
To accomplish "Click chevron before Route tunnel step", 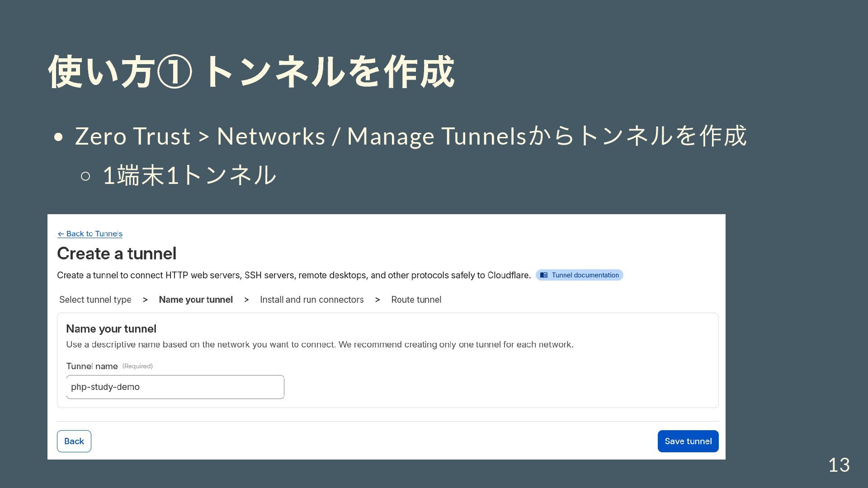I will point(377,300).
